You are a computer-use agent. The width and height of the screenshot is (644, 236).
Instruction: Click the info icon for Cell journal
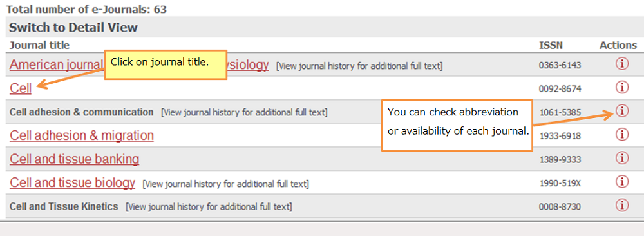coord(622,87)
